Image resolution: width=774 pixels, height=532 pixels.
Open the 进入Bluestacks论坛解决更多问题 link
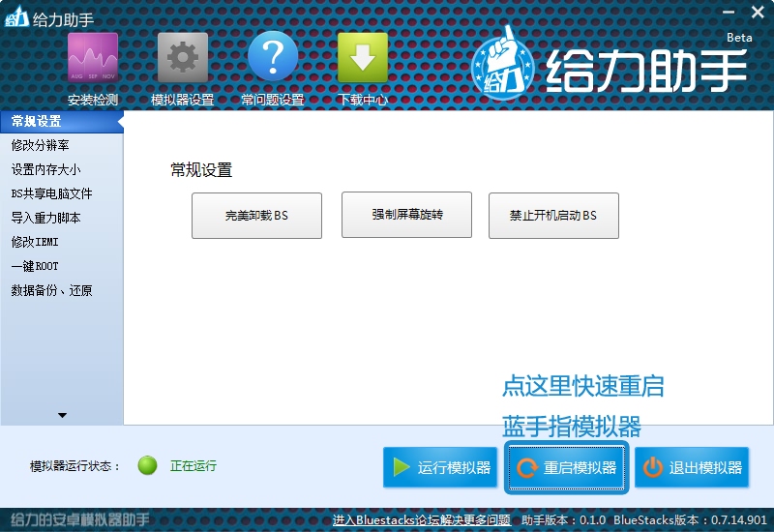point(422,519)
